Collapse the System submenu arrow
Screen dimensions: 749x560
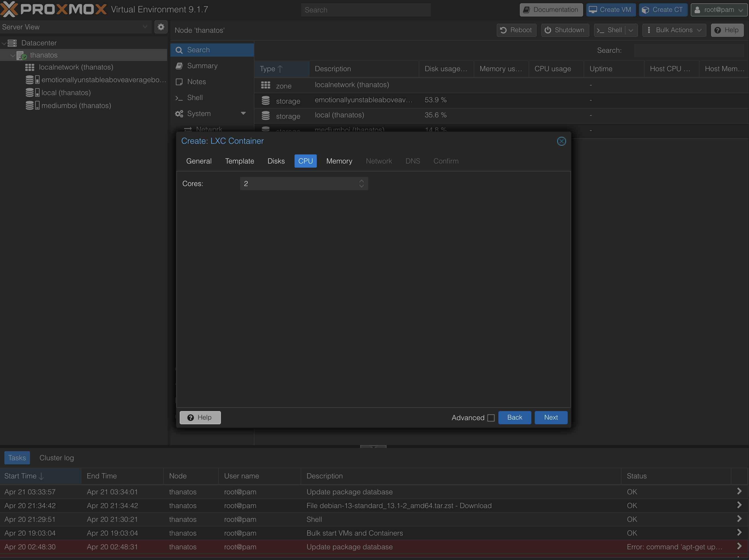coord(243,113)
